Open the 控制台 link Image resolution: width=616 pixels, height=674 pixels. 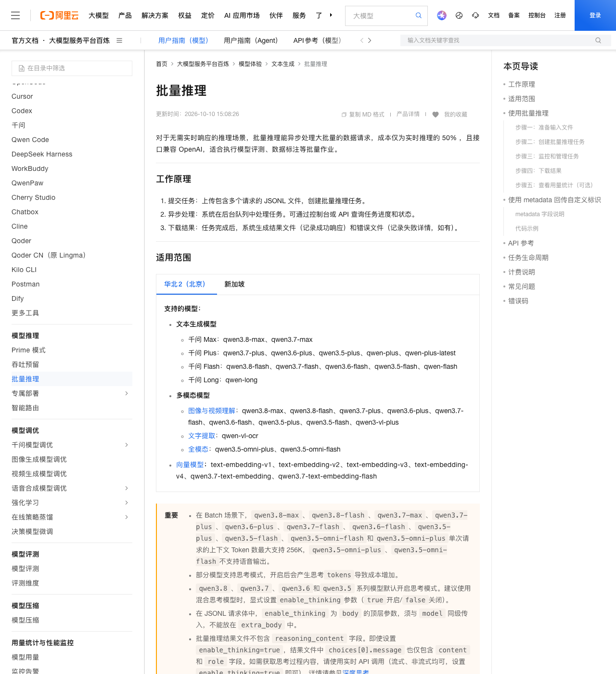click(x=537, y=15)
